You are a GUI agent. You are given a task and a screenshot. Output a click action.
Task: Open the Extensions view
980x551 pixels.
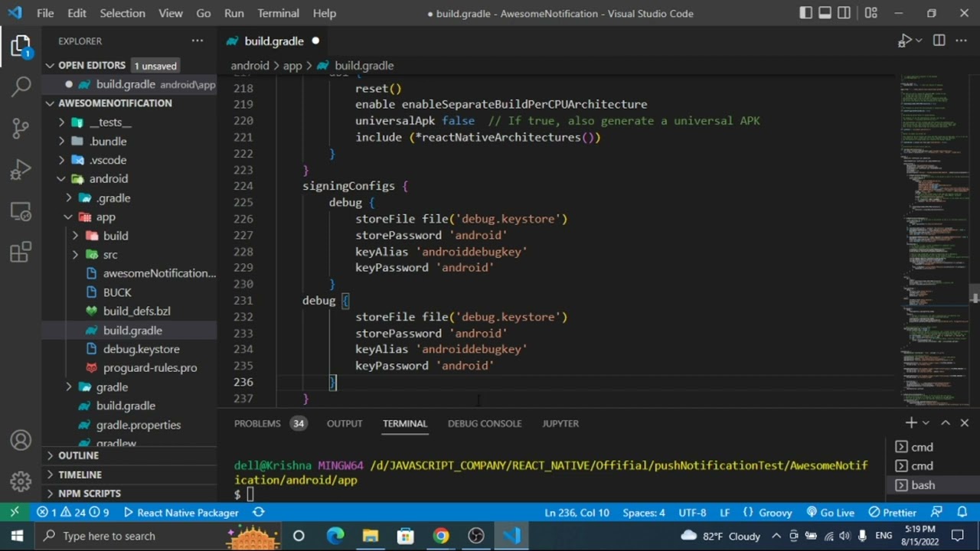pos(21,252)
